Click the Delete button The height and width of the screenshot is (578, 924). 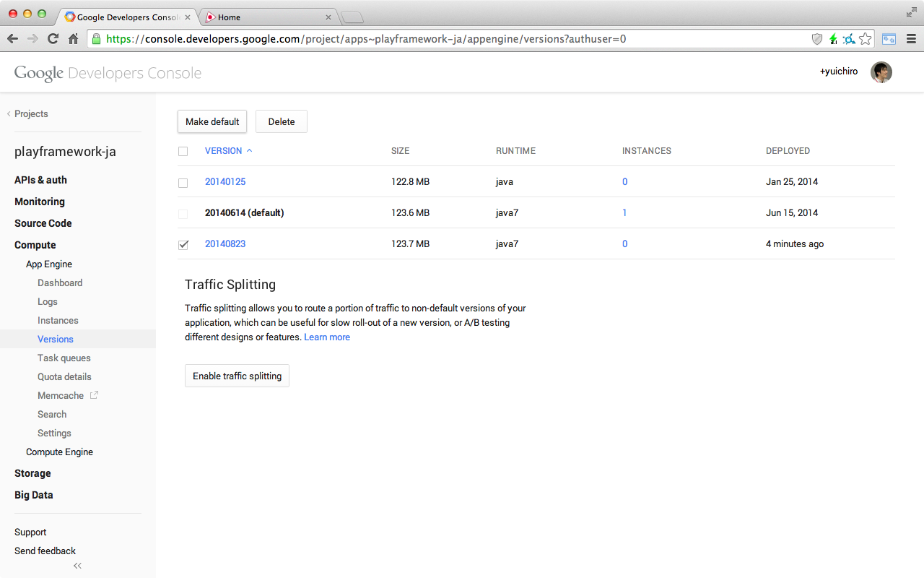(282, 121)
